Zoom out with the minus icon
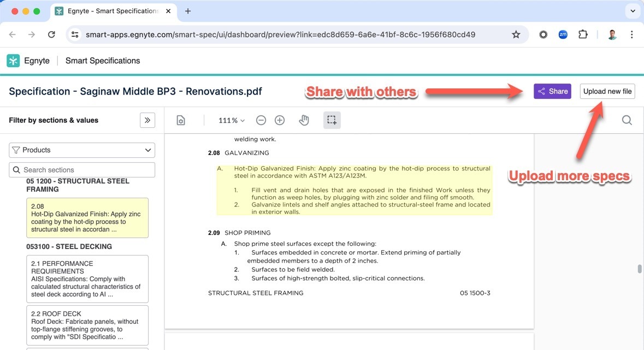This screenshot has width=644, height=350. pos(261,120)
